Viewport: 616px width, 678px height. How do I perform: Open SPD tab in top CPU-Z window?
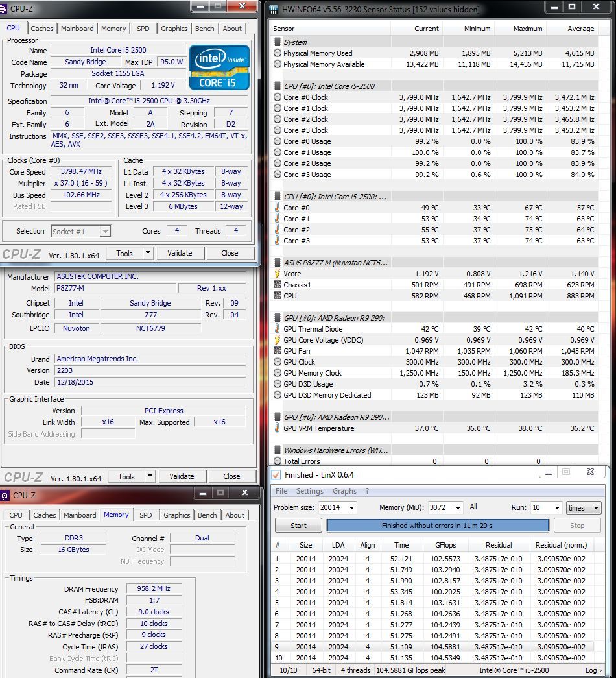click(x=143, y=29)
